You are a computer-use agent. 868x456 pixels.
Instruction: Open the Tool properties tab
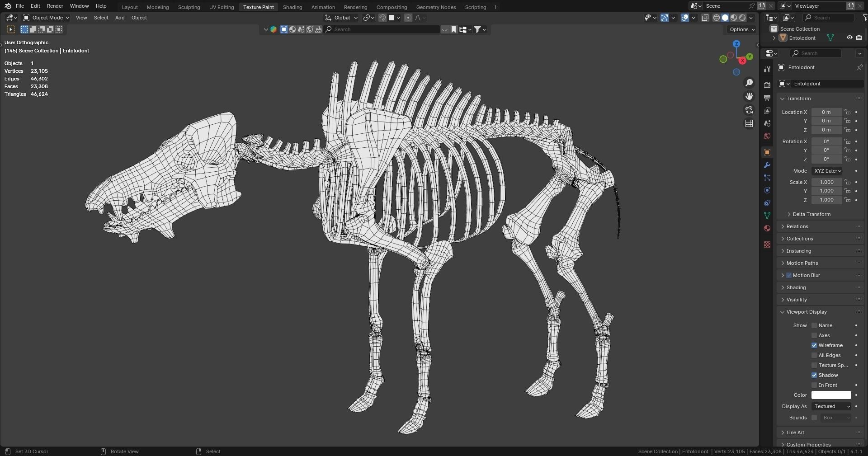click(767, 69)
